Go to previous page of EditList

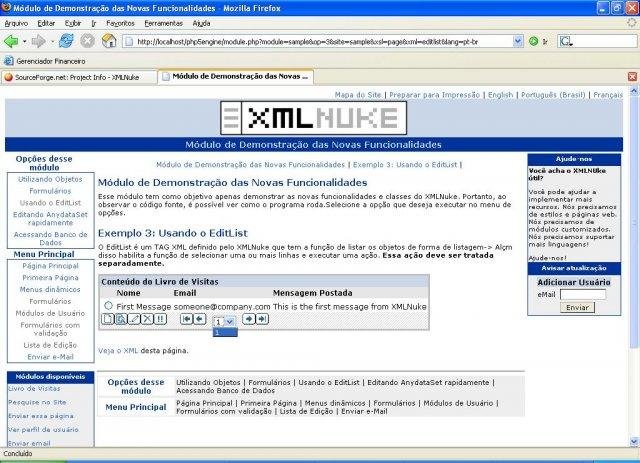coord(200,319)
